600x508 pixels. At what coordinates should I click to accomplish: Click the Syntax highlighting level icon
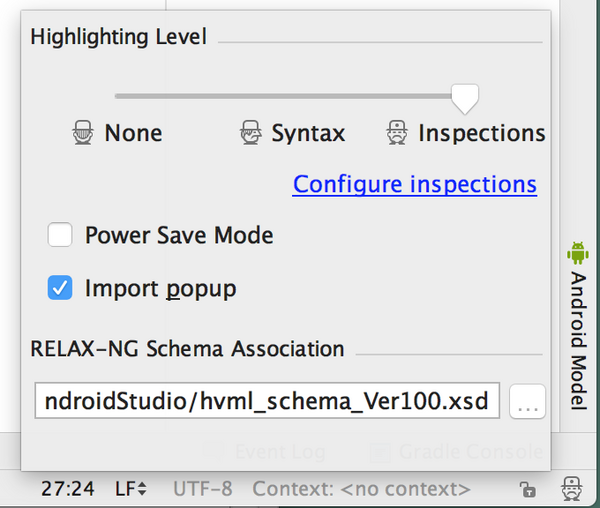coord(250,133)
